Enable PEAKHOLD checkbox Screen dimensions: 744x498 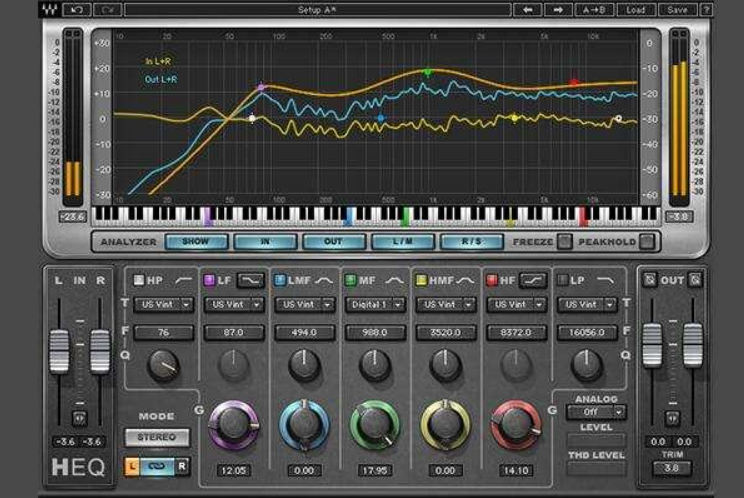[646, 241]
